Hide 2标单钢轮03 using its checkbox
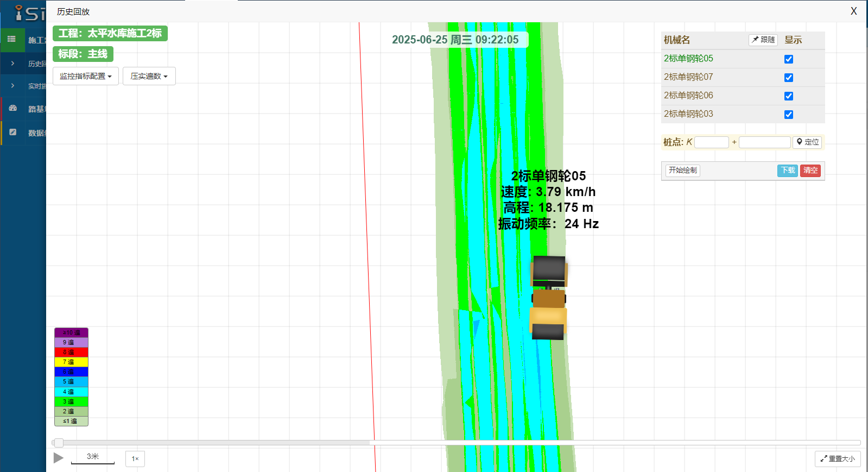The image size is (868, 472). click(788, 115)
